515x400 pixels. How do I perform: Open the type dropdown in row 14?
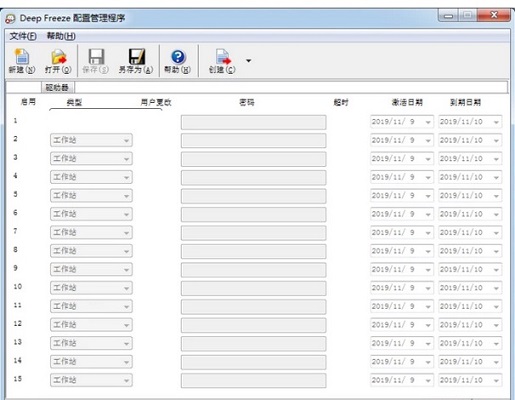[91, 362]
